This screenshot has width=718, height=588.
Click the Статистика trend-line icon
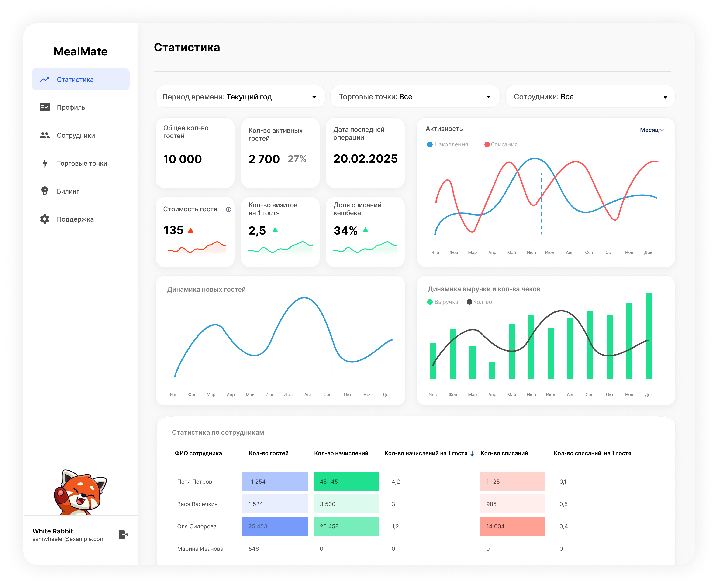45,80
